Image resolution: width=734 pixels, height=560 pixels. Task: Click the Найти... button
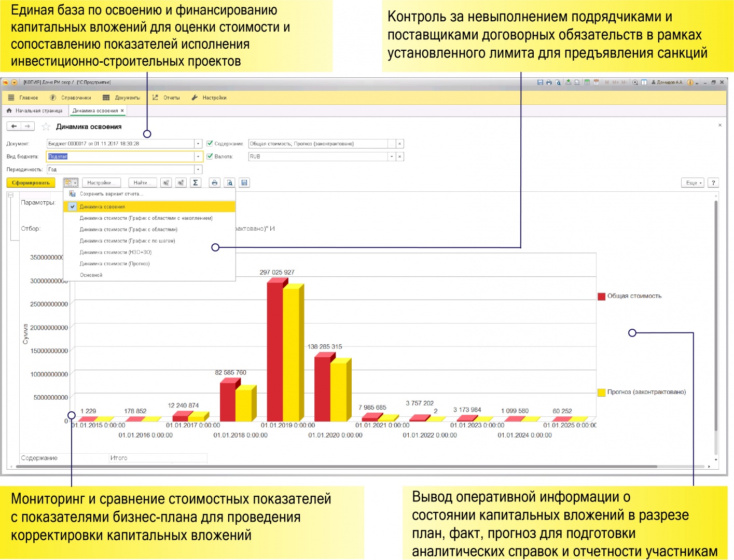143,183
